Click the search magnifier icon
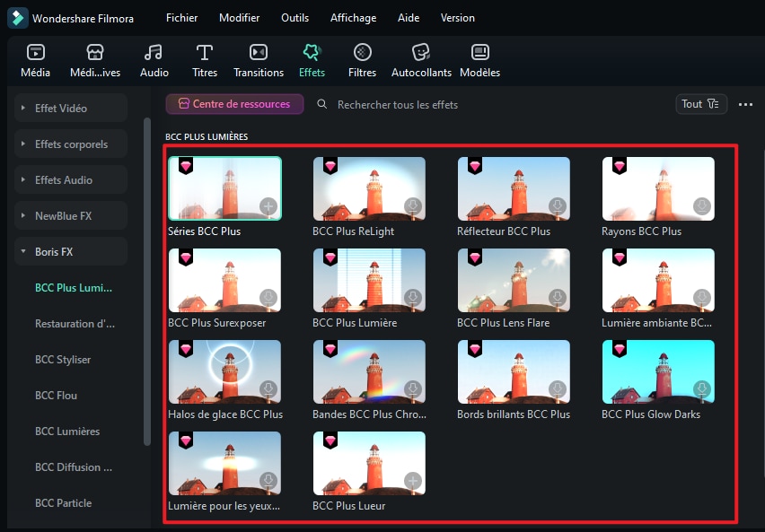This screenshot has height=532, width=765. tap(322, 104)
